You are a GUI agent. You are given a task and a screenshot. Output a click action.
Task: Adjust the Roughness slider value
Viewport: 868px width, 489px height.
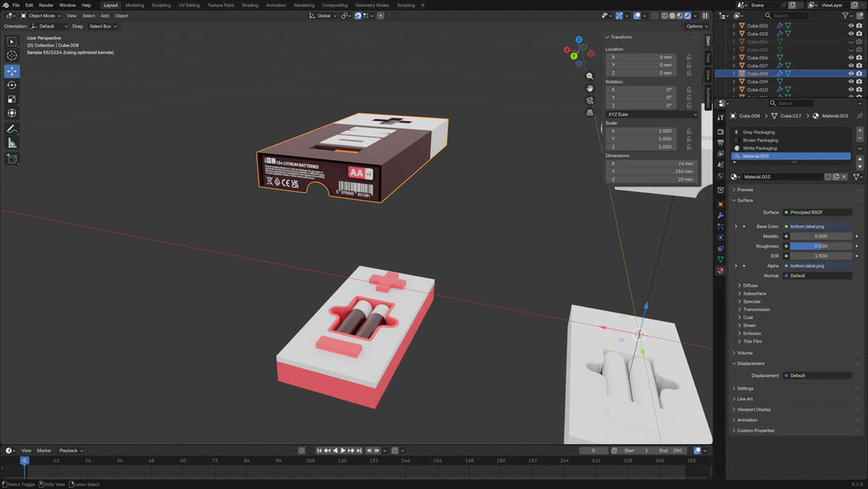click(821, 246)
